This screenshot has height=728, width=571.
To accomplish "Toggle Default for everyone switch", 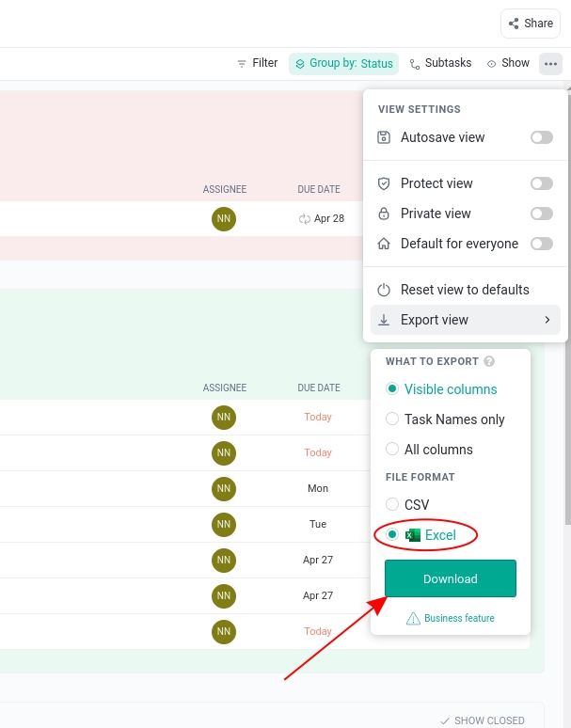I will point(542,244).
